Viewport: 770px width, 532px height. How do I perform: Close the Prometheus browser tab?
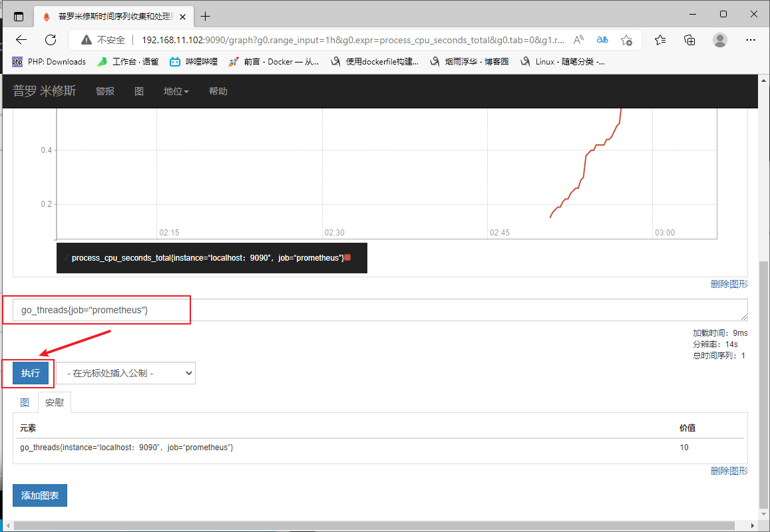point(182,17)
